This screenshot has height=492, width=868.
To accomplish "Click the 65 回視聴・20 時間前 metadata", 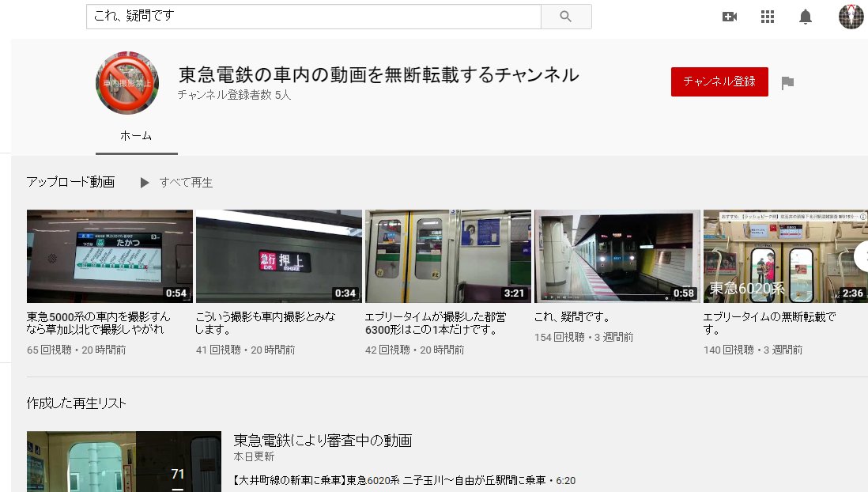I will 77,350.
